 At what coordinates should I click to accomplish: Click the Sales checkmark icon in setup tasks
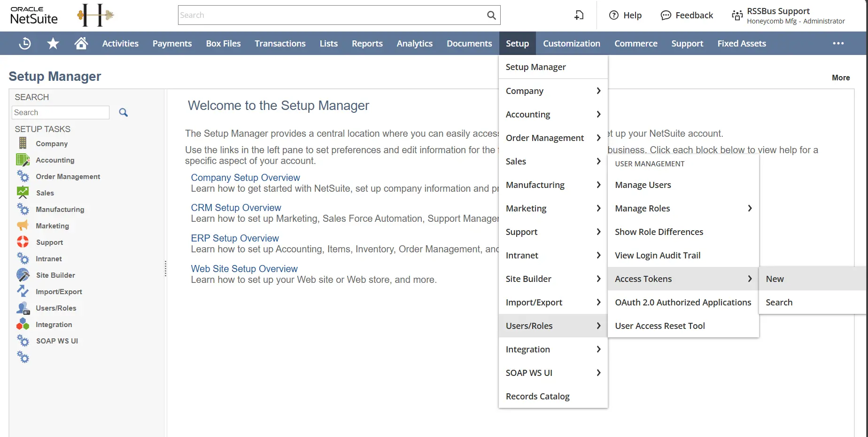tap(23, 193)
